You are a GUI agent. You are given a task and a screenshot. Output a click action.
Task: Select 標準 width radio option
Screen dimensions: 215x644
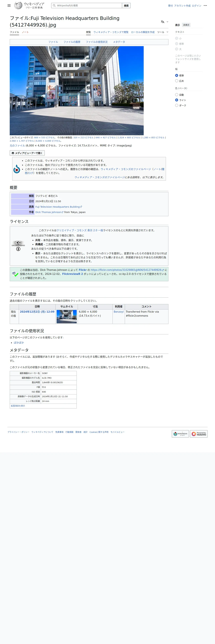tap(177, 76)
